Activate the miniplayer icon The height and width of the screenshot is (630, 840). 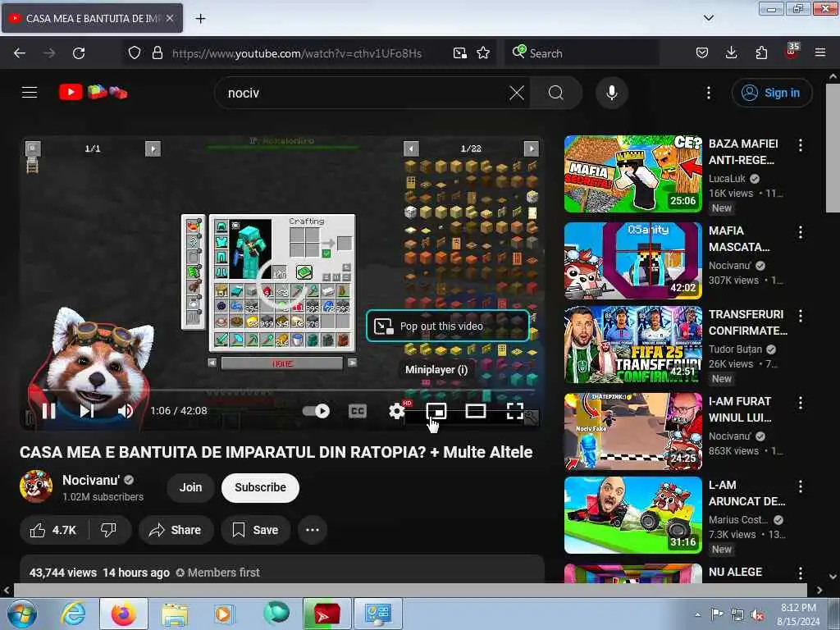436,411
